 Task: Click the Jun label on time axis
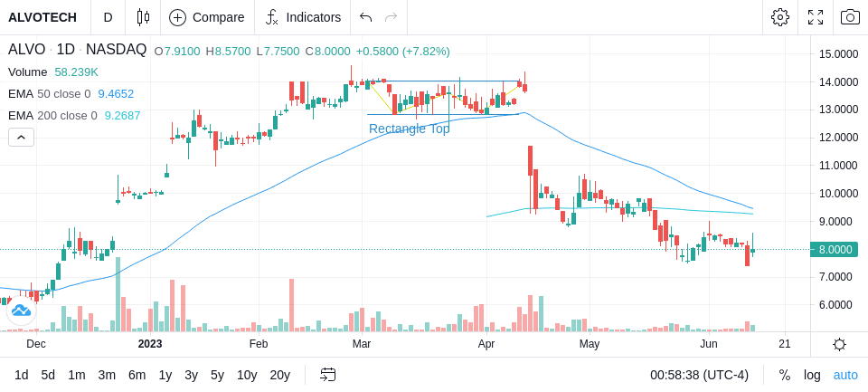(x=709, y=344)
